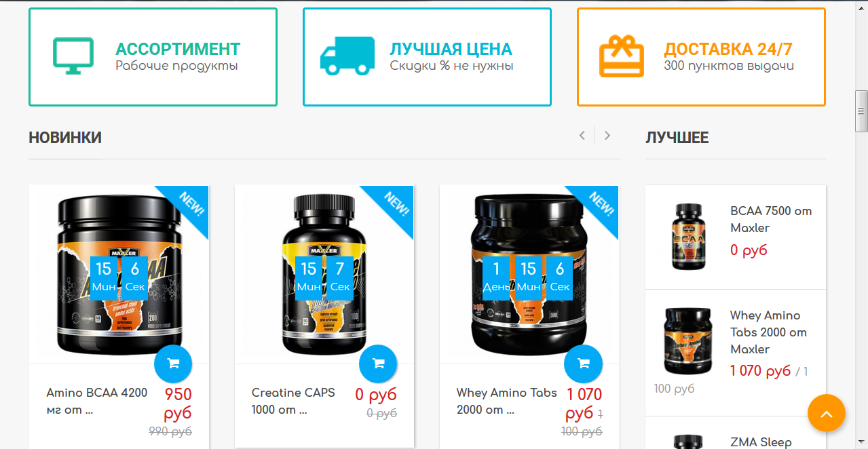
Task: Click the delivery truck icon
Action: tap(347, 56)
